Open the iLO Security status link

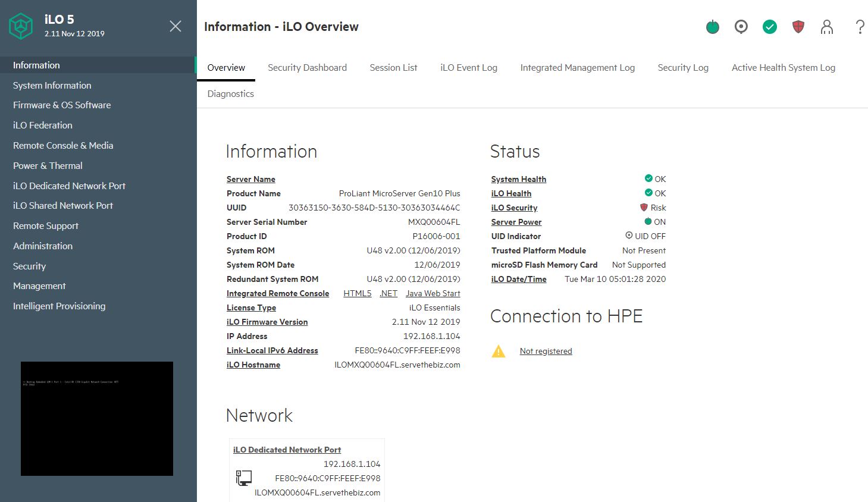tap(514, 208)
